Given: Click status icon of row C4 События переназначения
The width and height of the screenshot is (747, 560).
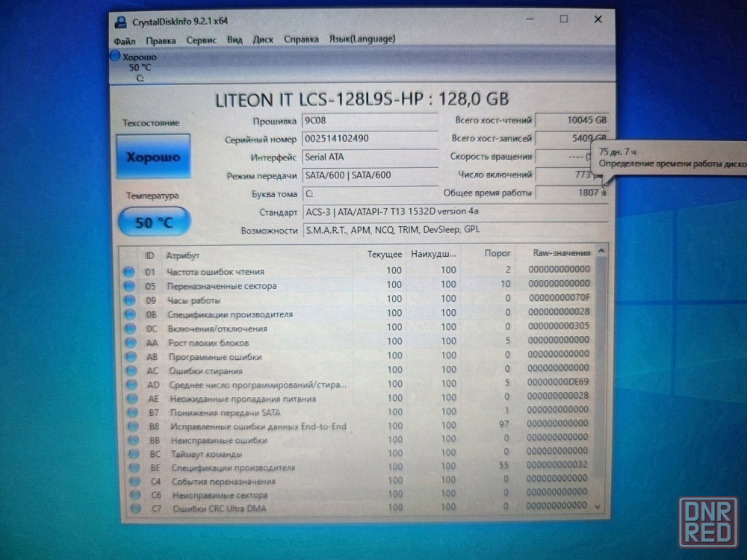Looking at the screenshot, I should (135, 482).
